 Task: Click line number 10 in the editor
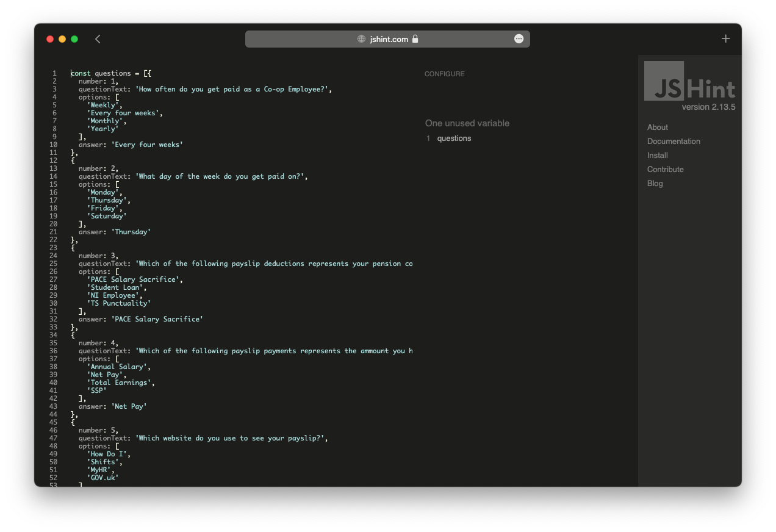pos(53,145)
